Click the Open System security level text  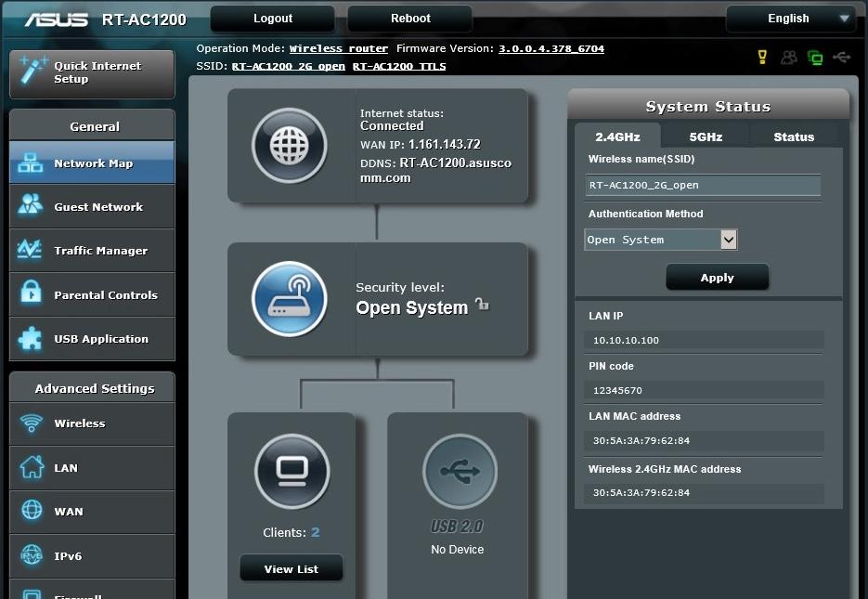pyautogui.click(x=412, y=307)
